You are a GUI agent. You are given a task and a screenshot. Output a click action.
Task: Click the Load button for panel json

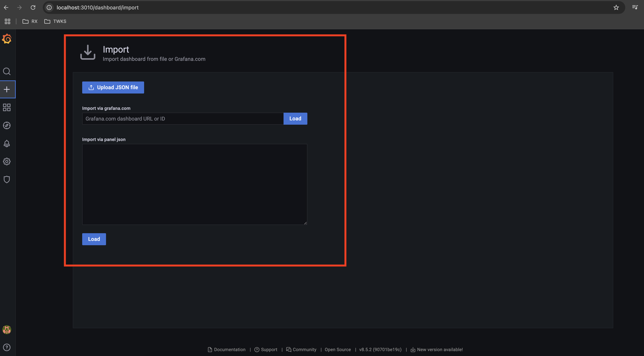pyautogui.click(x=94, y=239)
